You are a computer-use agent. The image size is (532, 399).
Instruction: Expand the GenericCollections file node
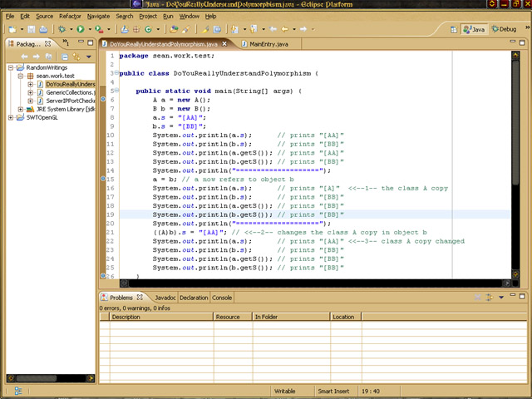[x=30, y=92]
